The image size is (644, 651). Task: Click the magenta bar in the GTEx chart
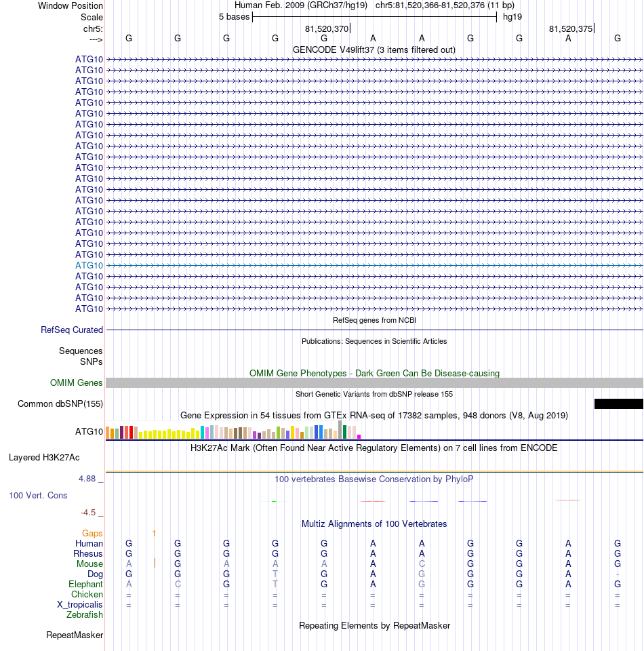359,437
